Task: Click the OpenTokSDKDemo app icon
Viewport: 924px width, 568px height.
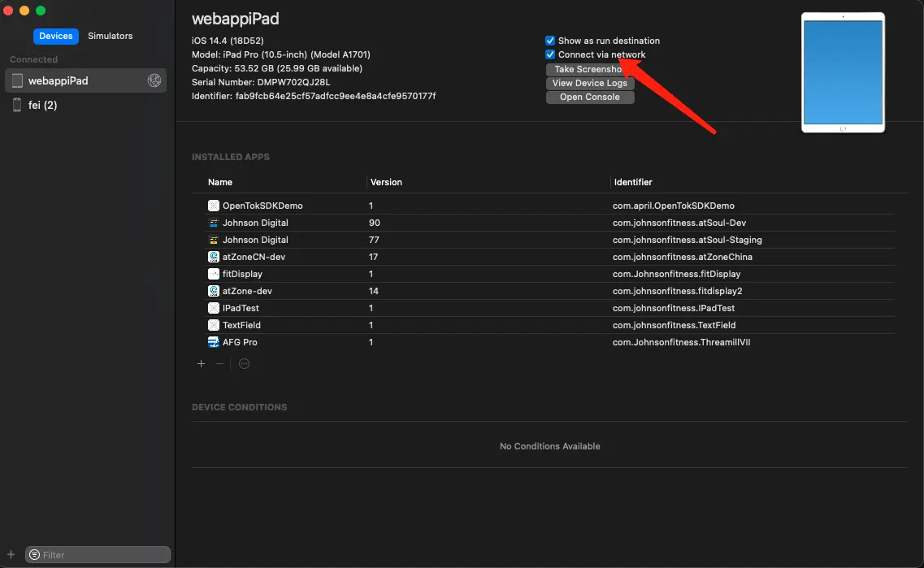Action: 213,206
